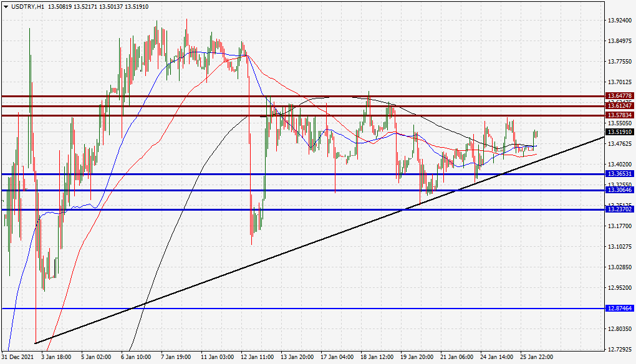Click the 18 Jan 12:00 time label
Image resolution: width=636 pixels, height=364 pixels.
point(377,357)
